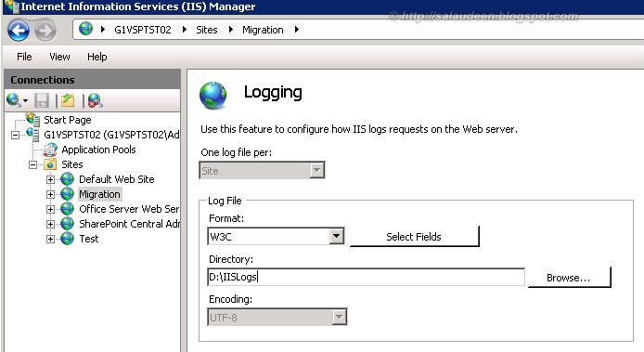Click the Migration site globe icon
The width and height of the screenshot is (644, 352).
coord(68,194)
